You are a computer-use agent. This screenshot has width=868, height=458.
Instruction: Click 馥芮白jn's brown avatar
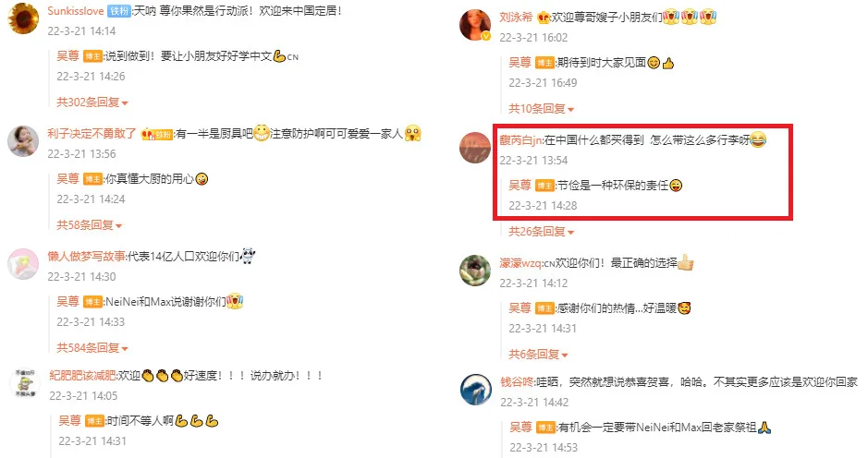pos(475,148)
